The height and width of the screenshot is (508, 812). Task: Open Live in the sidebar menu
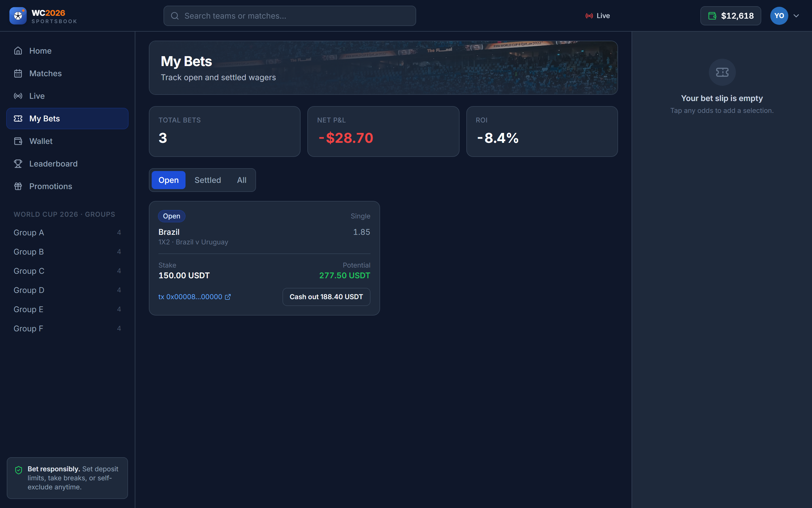tap(67, 96)
